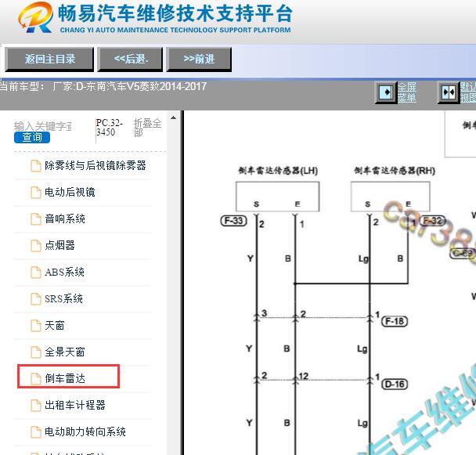This screenshot has width=476, height=455.
Task: Click document icon beside 全景天窗
Action: [x=36, y=352]
